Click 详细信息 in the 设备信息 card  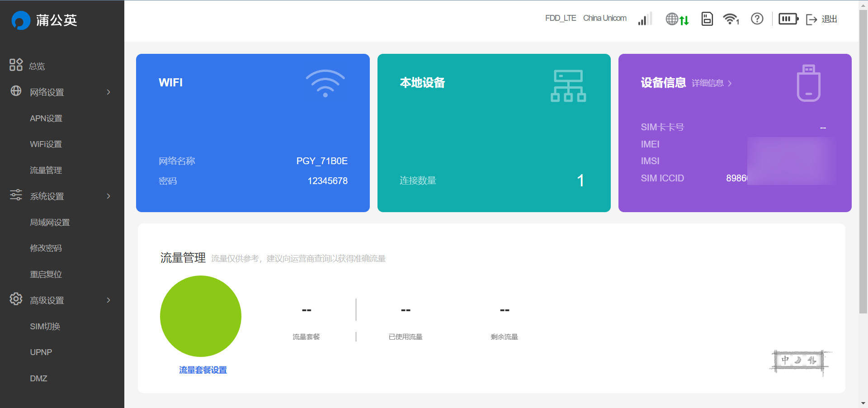tap(708, 83)
